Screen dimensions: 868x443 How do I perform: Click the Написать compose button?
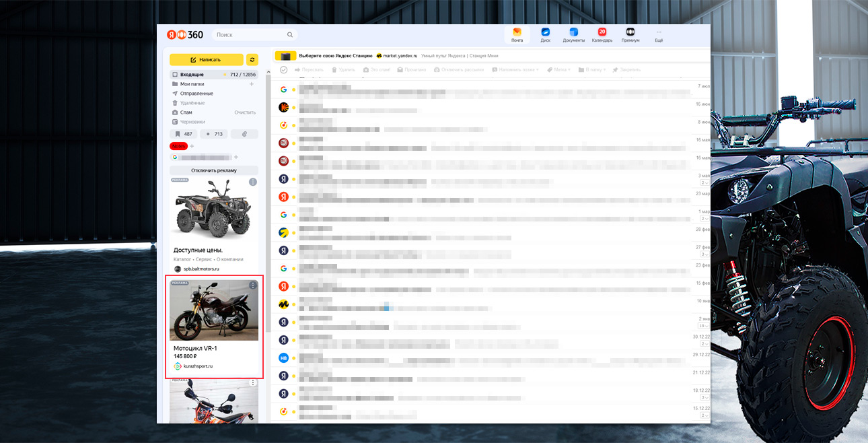coord(206,59)
